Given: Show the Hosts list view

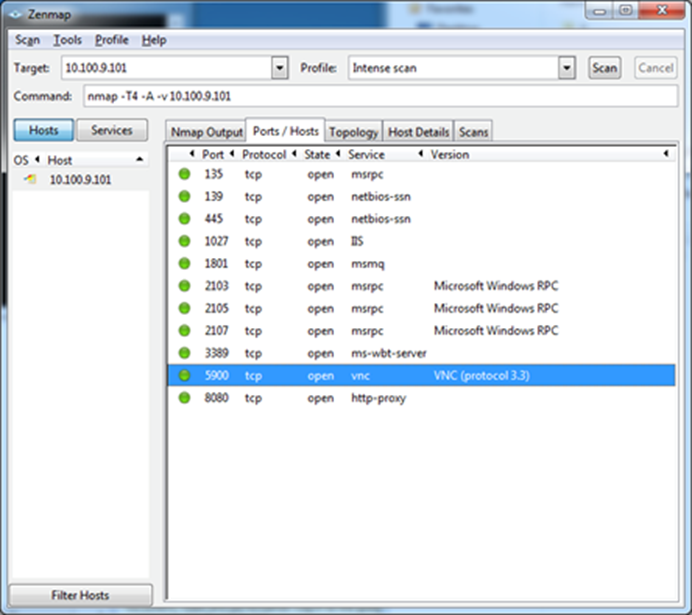Looking at the screenshot, I should click(44, 130).
